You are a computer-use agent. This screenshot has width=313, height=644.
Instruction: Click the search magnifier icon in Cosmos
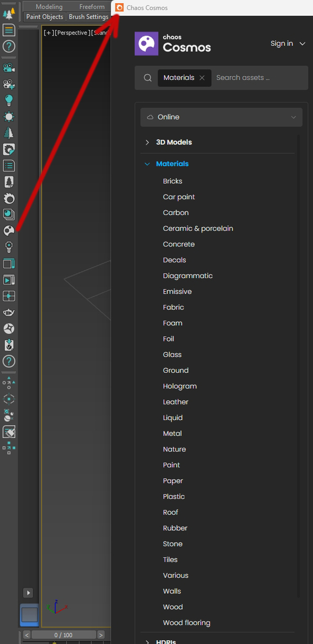pos(148,78)
